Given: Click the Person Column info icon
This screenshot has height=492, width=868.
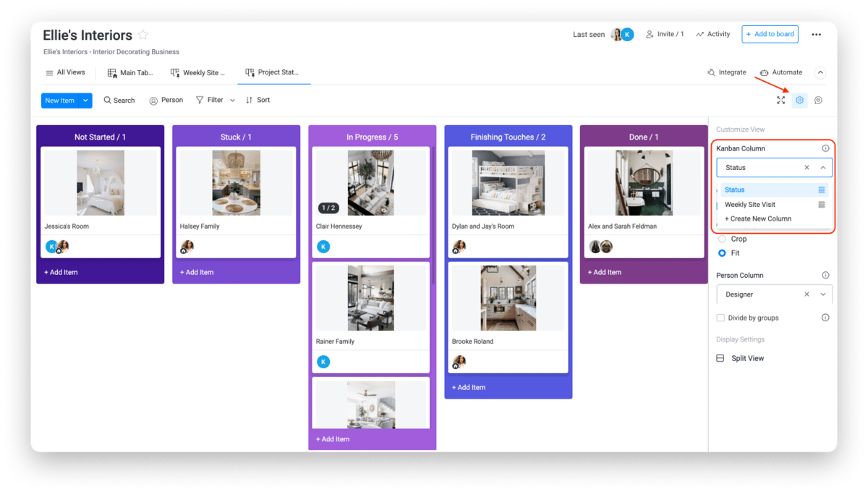Looking at the screenshot, I should pyautogui.click(x=825, y=275).
